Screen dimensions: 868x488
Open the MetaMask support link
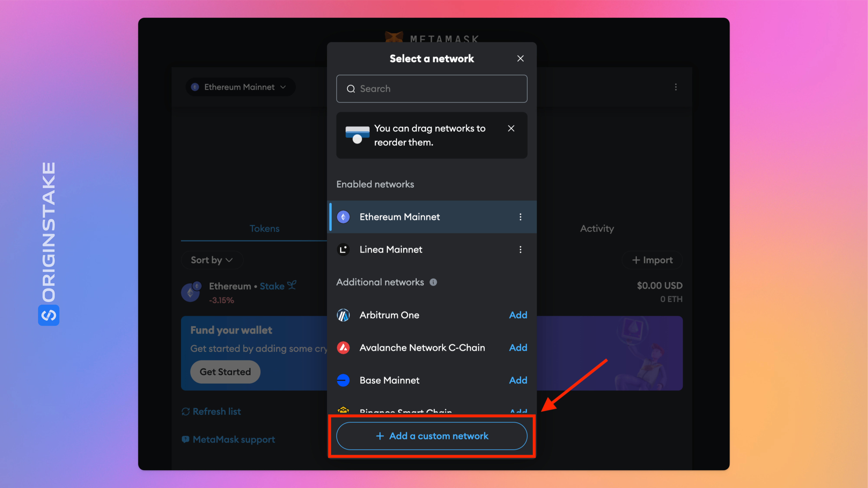pyautogui.click(x=228, y=440)
